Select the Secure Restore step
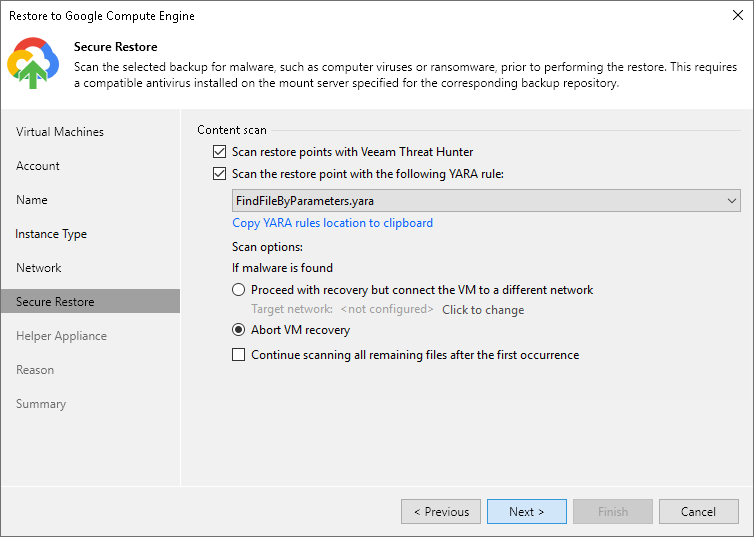 click(90, 301)
